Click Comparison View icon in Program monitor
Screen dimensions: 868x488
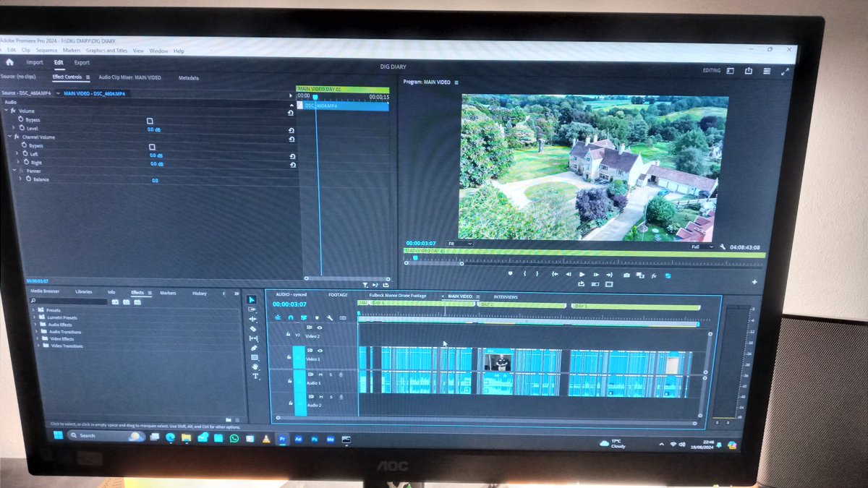click(640, 275)
